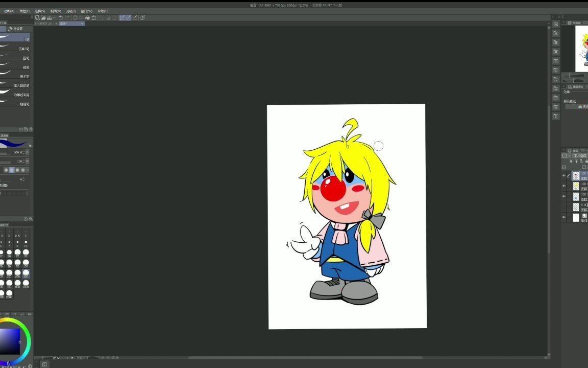This screenshot has height=368, width=588.
Task: Show the hidden fourth layer via eye box
Action: click(563, 207)
